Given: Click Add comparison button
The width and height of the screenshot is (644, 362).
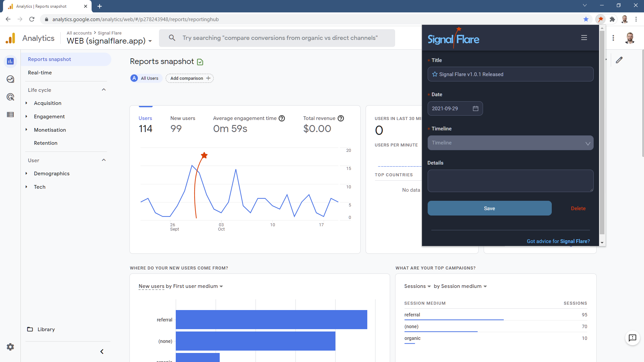Looking at the screenshot, I should (190, 78).
